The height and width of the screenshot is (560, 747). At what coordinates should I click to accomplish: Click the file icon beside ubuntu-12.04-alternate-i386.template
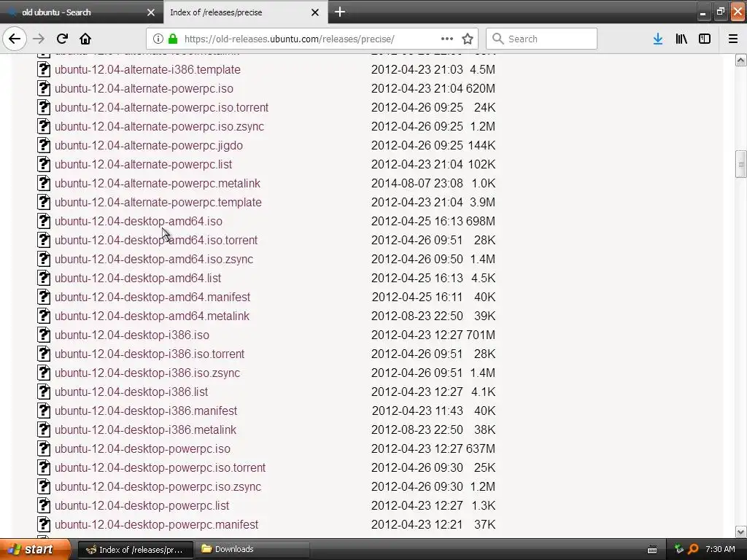(x=44, y=69)
